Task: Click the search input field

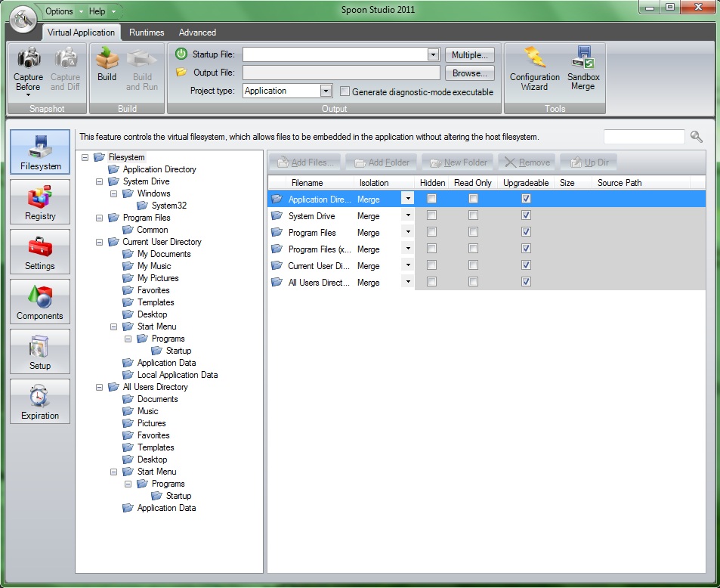Action: [x=644, y=137]
